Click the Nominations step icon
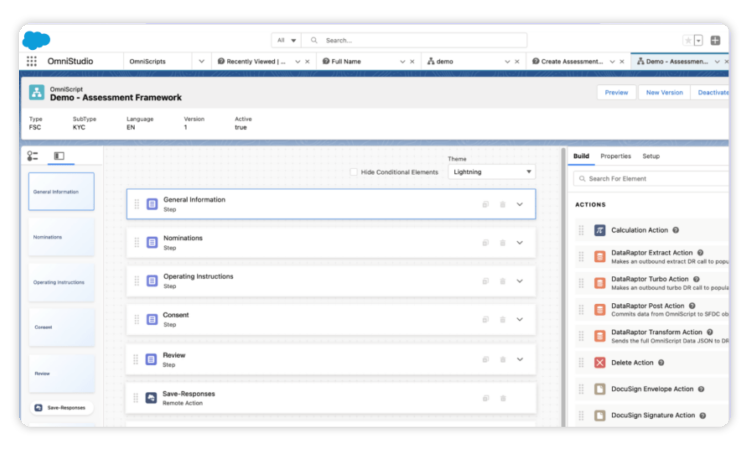 [152, 242]
